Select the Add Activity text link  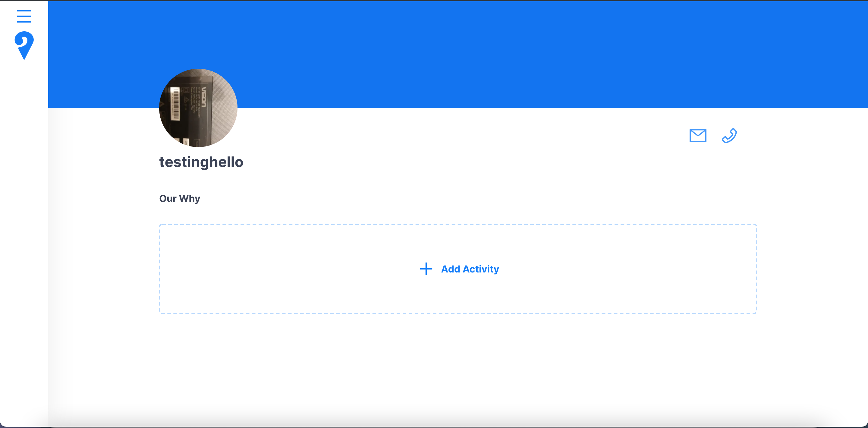click(x=470, y=269)
